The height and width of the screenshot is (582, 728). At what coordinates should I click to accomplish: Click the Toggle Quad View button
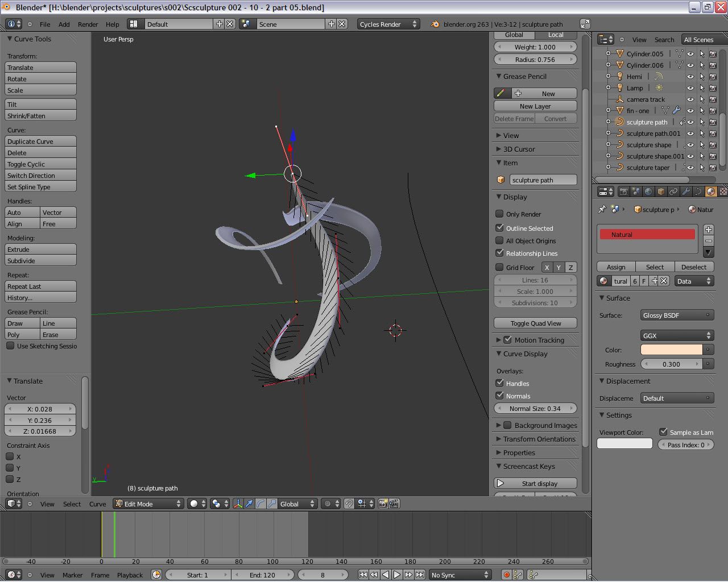point(535,323)
